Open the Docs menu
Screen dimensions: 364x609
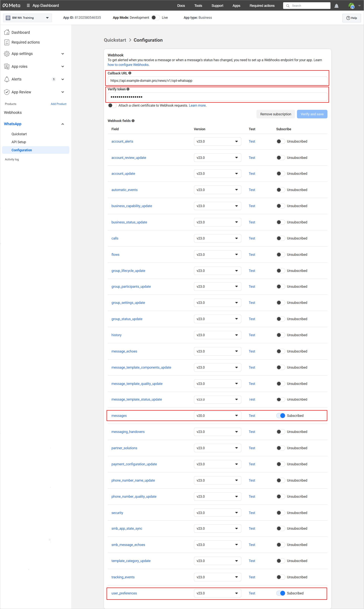click(181, 6)
